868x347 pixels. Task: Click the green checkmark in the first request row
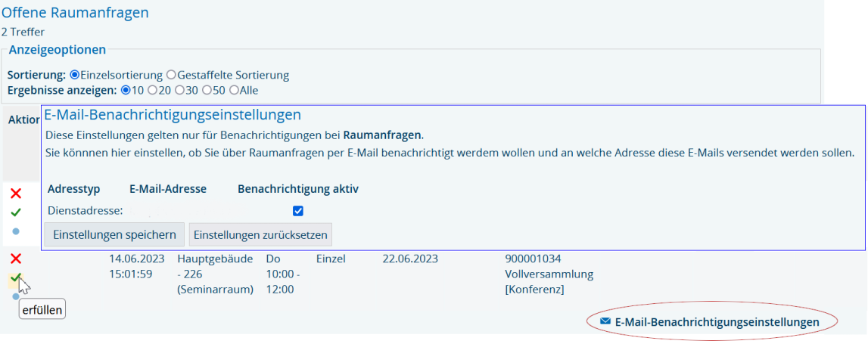point(16,212)
